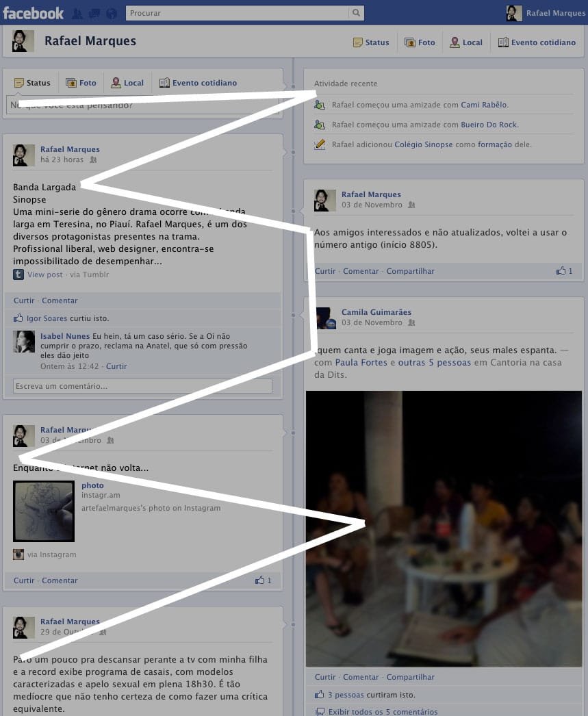Open messages icon in top bar

click(94, 14)
